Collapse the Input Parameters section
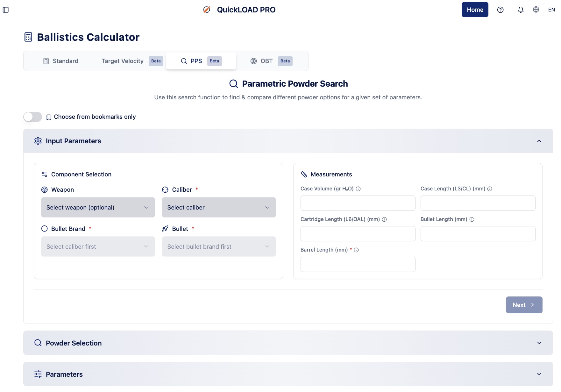Screen dimensions: 561x392 539,141
